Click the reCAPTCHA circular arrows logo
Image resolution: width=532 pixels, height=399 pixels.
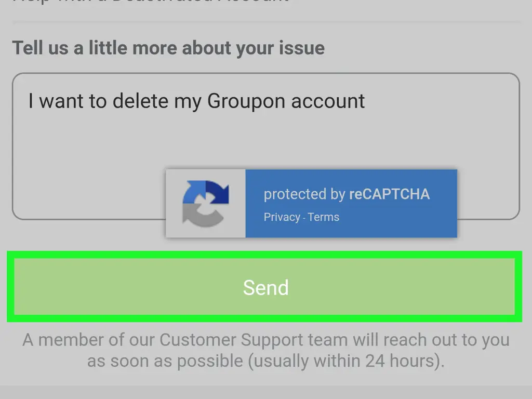click(x=206, y=203)
